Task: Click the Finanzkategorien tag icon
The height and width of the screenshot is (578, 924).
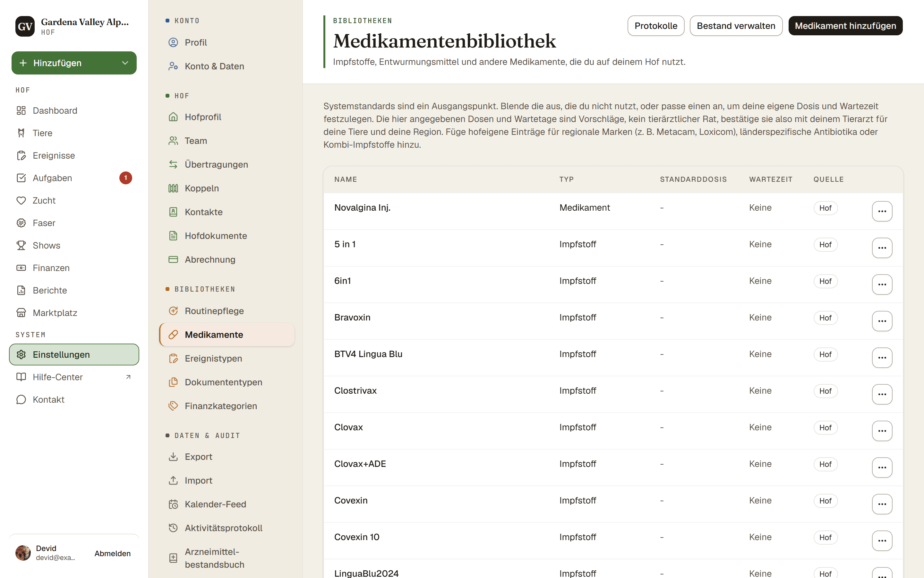Action: [x=173, y=406]
